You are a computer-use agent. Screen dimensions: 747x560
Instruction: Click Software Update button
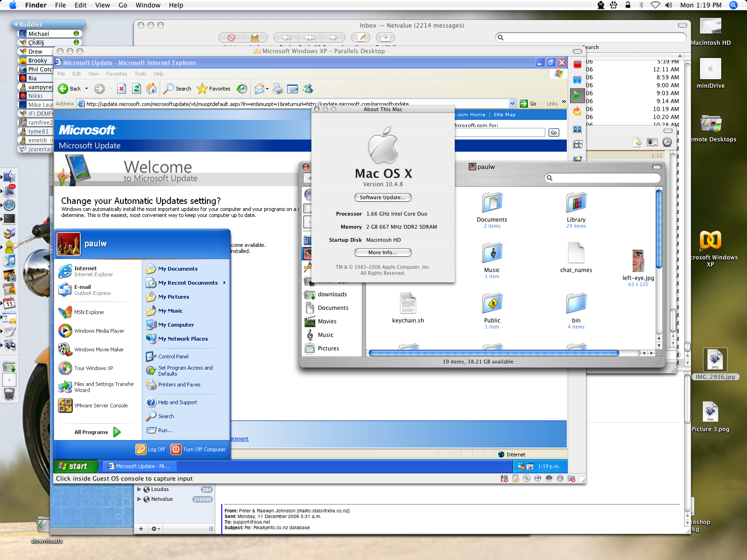click(383, 197)
